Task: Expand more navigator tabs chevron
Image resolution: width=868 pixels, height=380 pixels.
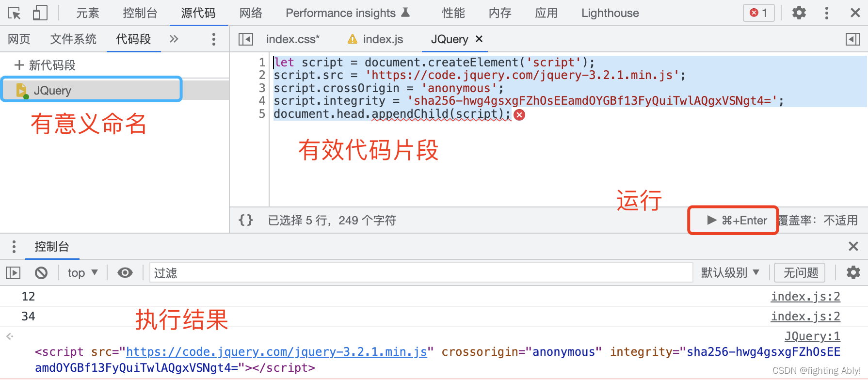Action: tap(174, 39)
